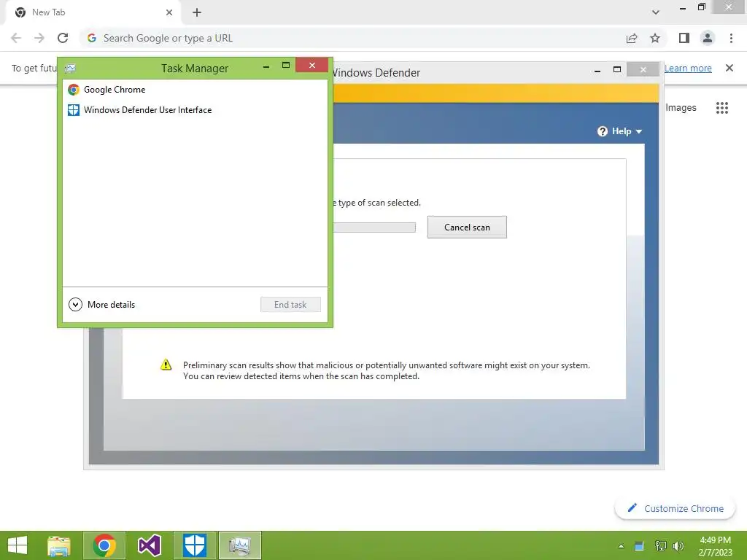Reload the page in Chrome

pyautogui.click(x=63, y=38)
